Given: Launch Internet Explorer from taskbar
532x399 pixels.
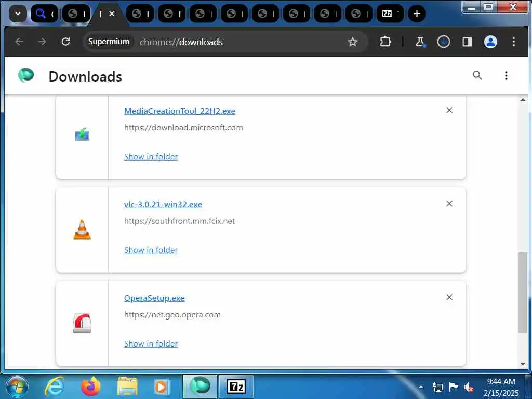Looking at the screenshot, I should 55,387.
